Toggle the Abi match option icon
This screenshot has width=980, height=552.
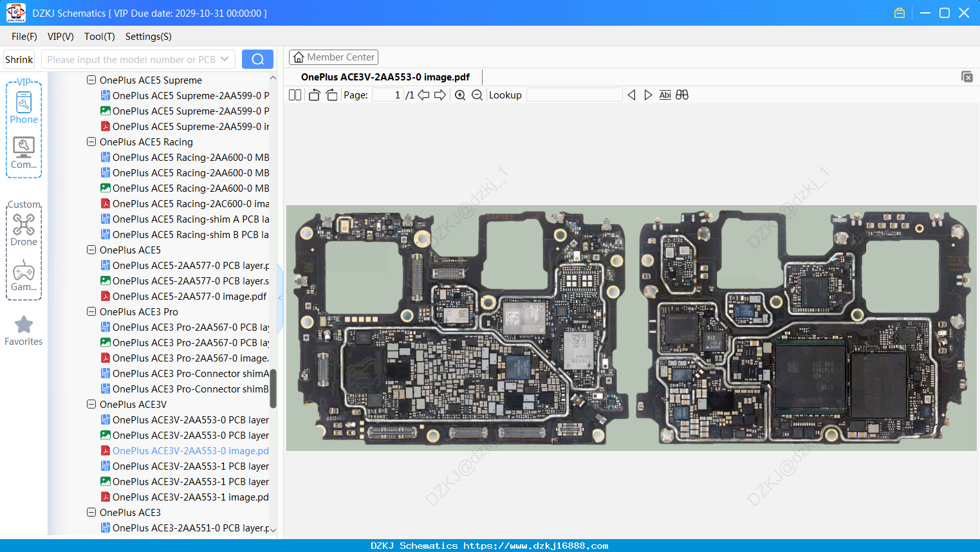point(665,95)
